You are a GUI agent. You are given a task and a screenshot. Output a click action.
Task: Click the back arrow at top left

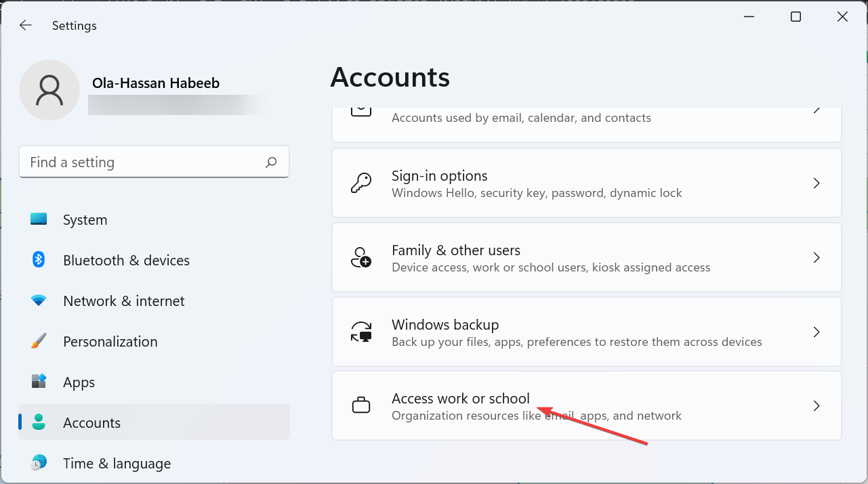[x=25, y=25]
